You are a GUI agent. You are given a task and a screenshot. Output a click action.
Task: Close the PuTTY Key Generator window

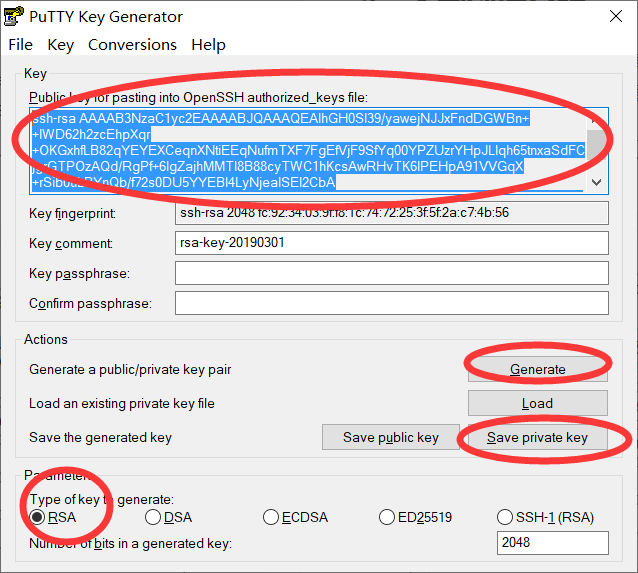tap(616, 16)
